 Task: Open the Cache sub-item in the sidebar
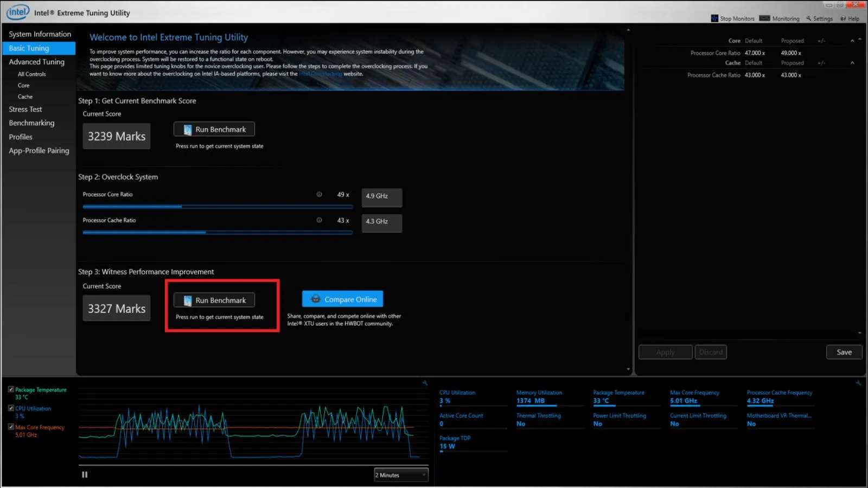click(25, 97)
